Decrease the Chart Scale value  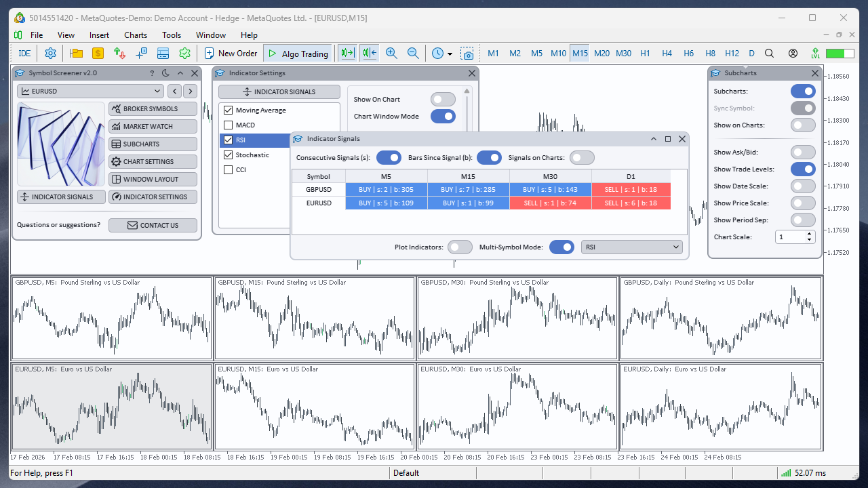coord(810,240)
